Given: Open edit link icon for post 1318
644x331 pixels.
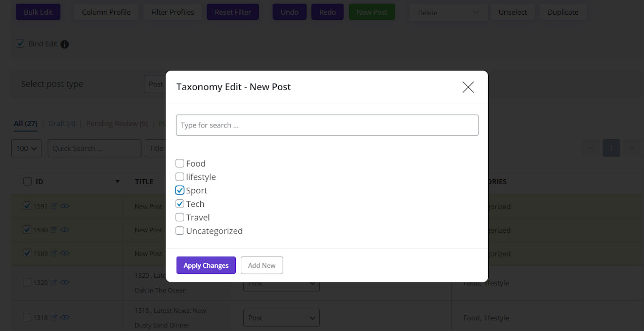Looking at the screenshot, I should click(x=54, y=318).
